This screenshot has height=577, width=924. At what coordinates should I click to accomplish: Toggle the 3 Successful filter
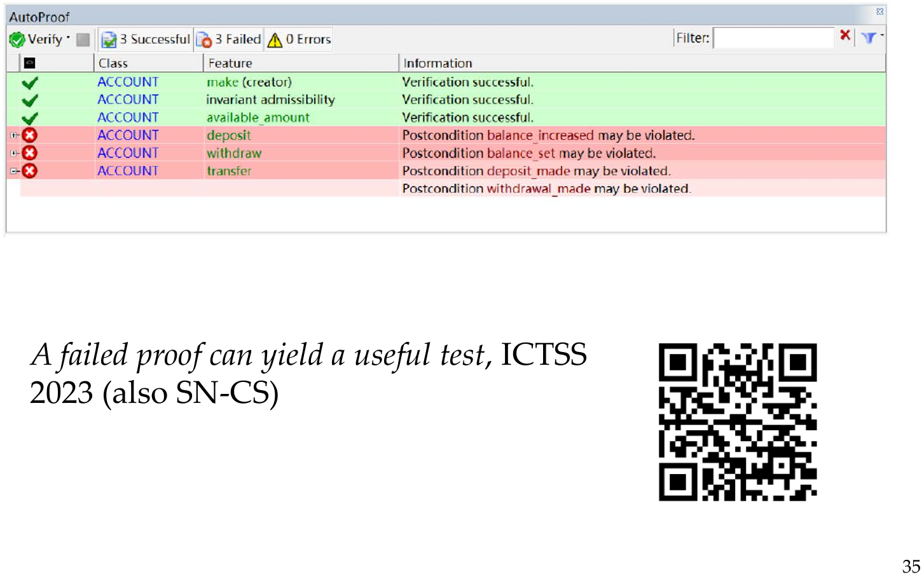point(146,39)
